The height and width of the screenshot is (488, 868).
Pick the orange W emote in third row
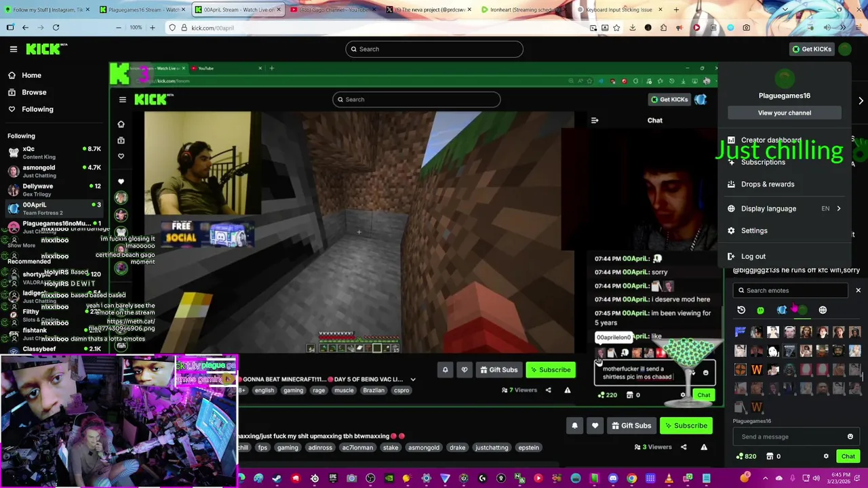(757, 370)
